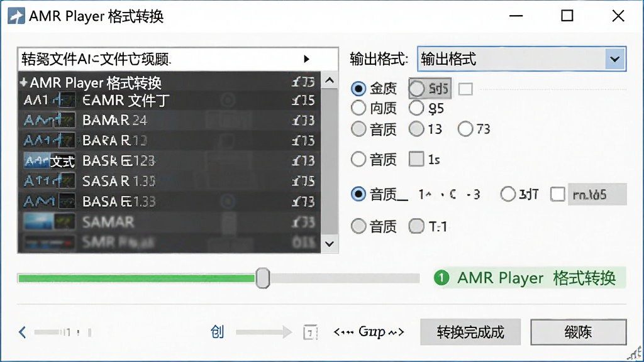Click the 缀陈 button
This screenshot has height=362, width=644.
(x=579, y=332)
